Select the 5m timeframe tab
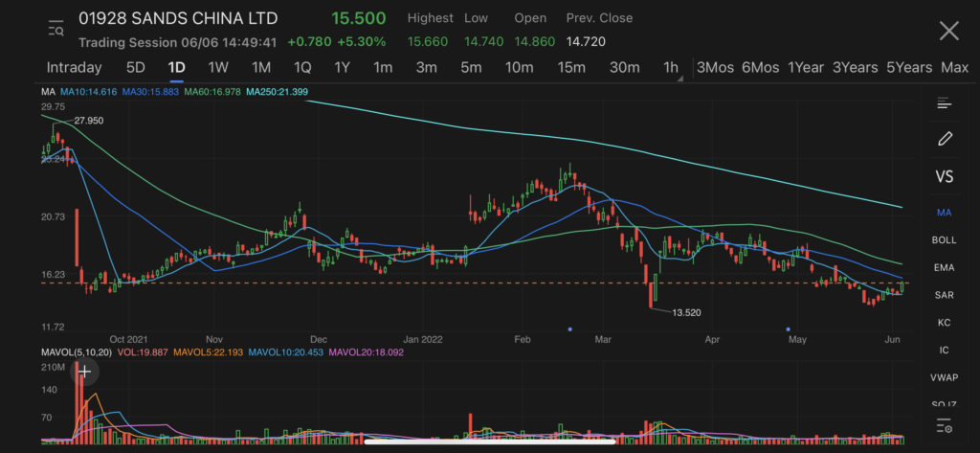The height and width of the screenshot is (453, 980). [471, 68]
